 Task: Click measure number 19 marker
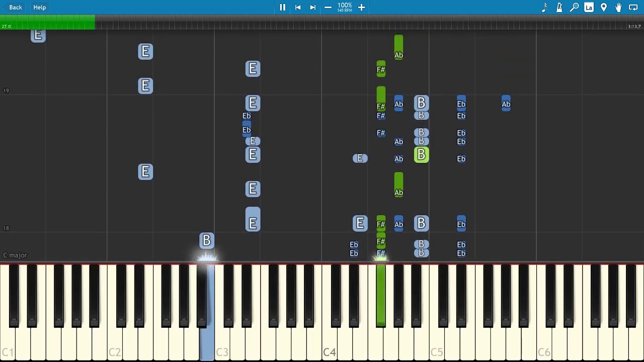[6, 91]
